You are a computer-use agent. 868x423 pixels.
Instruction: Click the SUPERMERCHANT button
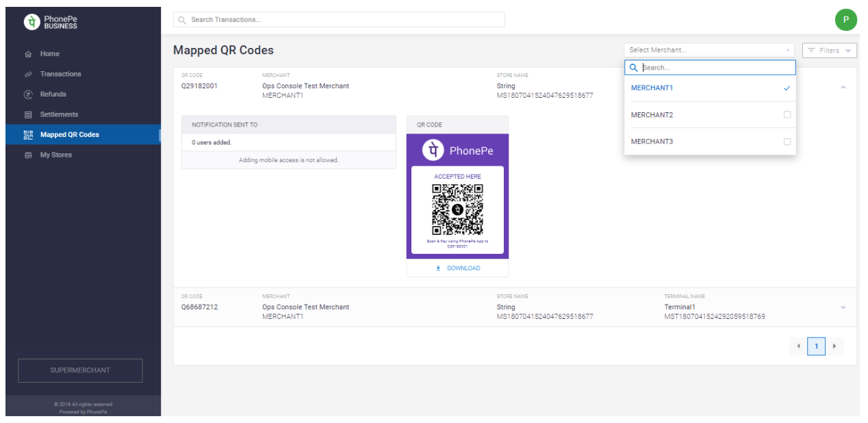pos(80,370)
